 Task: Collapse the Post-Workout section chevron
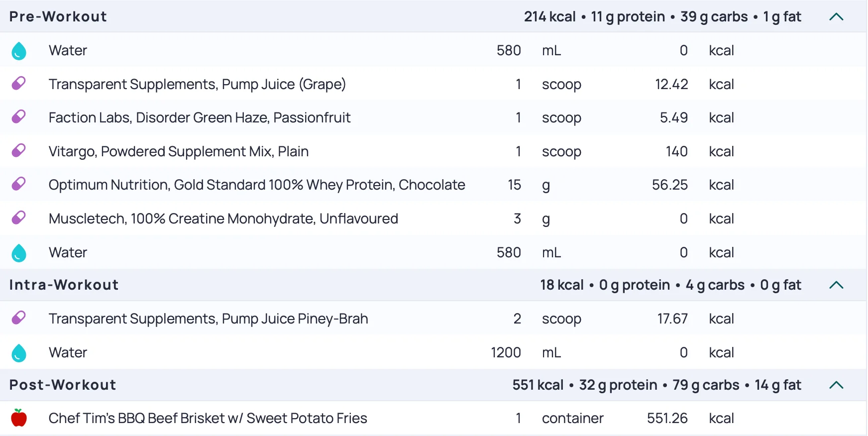pyautogui.click(x=836, y=385)
